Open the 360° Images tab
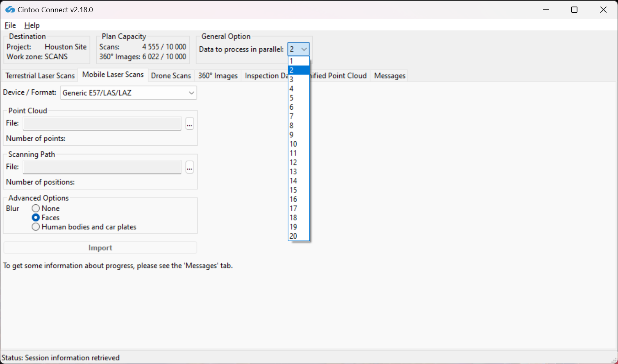 click(218, 76)
